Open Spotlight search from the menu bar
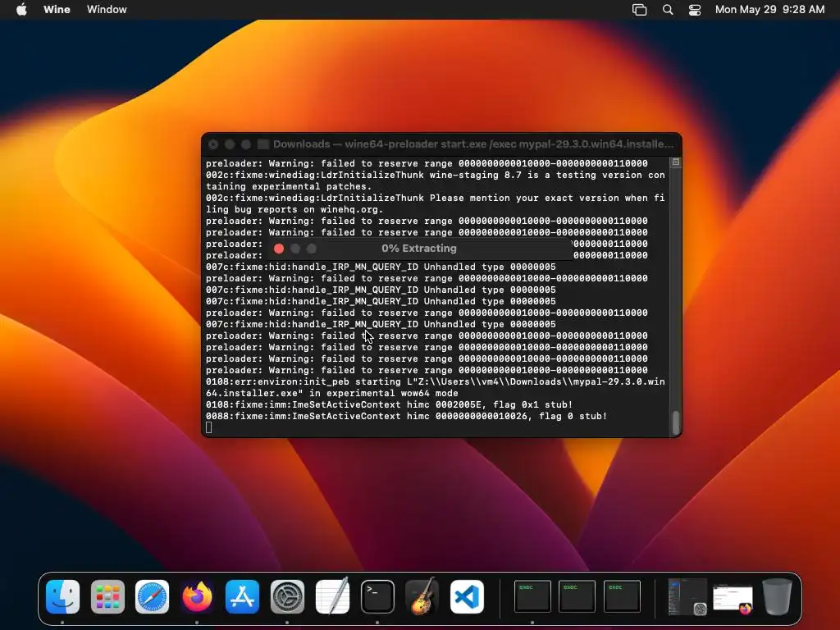The width and height of the screenshot is (840, 630). [x=668, y=10]
